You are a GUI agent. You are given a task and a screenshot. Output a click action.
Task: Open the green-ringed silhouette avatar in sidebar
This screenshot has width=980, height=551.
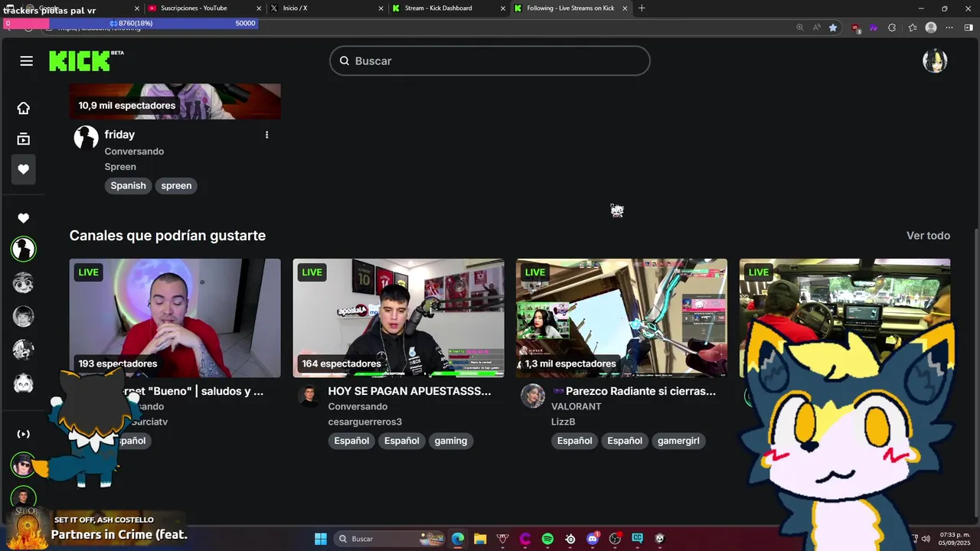24,249
